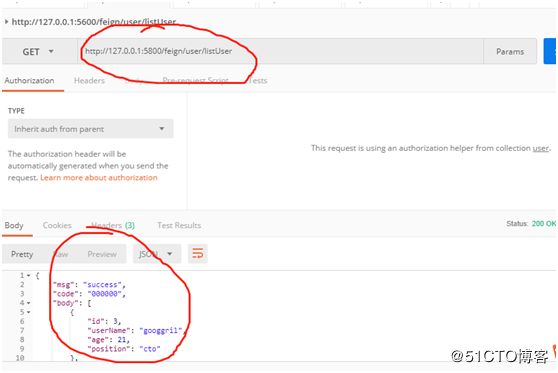558x373 pixels.
Task: Select the Preview view button
Action: pyautogui.click(x=102, y=254)
